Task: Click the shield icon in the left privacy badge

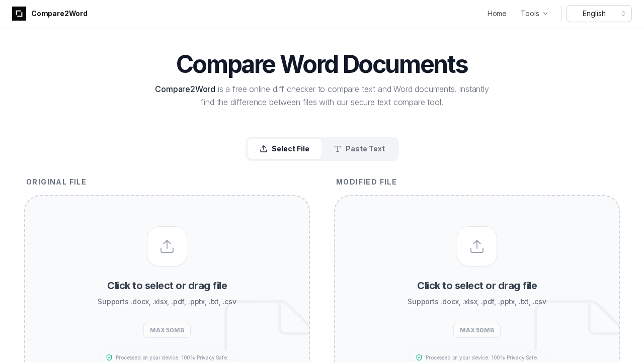Action: 110,357
